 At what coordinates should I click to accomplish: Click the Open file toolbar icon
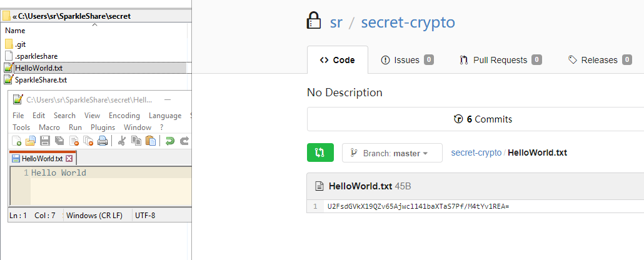coord(30,141)
